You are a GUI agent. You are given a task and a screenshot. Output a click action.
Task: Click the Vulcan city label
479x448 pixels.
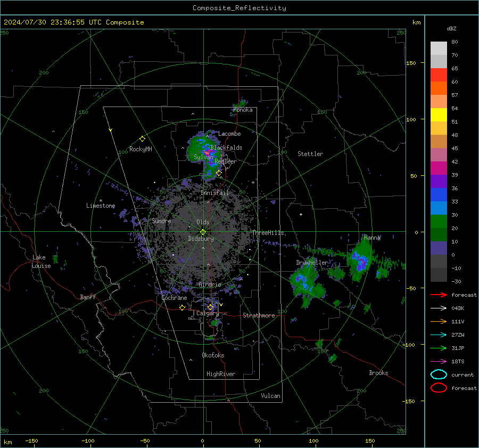point(270,396)
